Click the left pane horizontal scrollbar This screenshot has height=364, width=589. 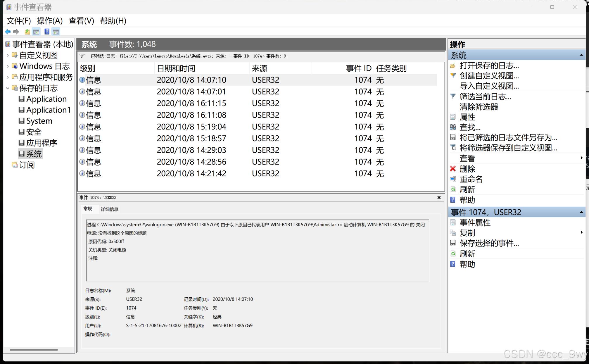[x=34, y=349]
